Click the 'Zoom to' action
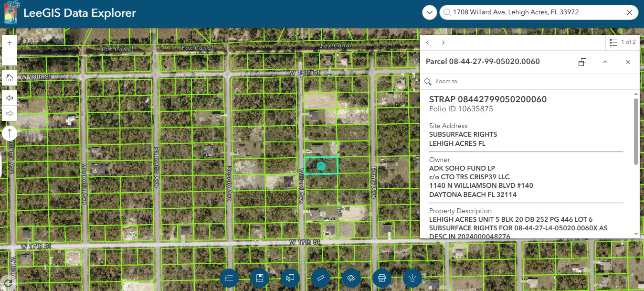Viewport: 644px width, 291px height. [441, 82]
